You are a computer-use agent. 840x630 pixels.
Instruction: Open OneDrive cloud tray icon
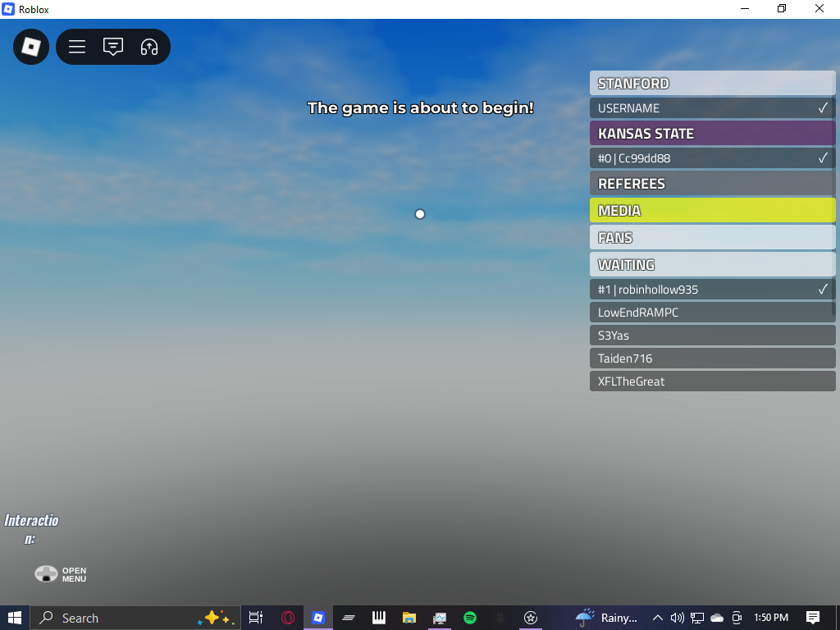click(717, 618)
